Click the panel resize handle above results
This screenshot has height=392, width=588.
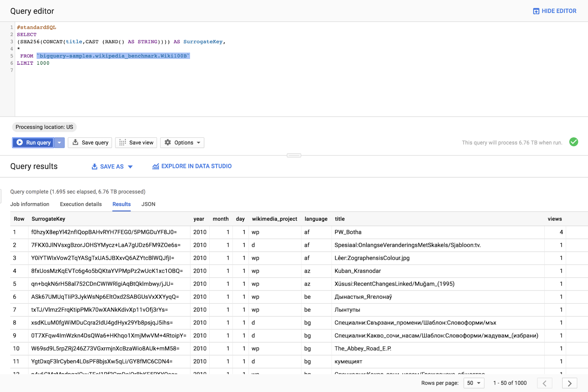[294, 155]
